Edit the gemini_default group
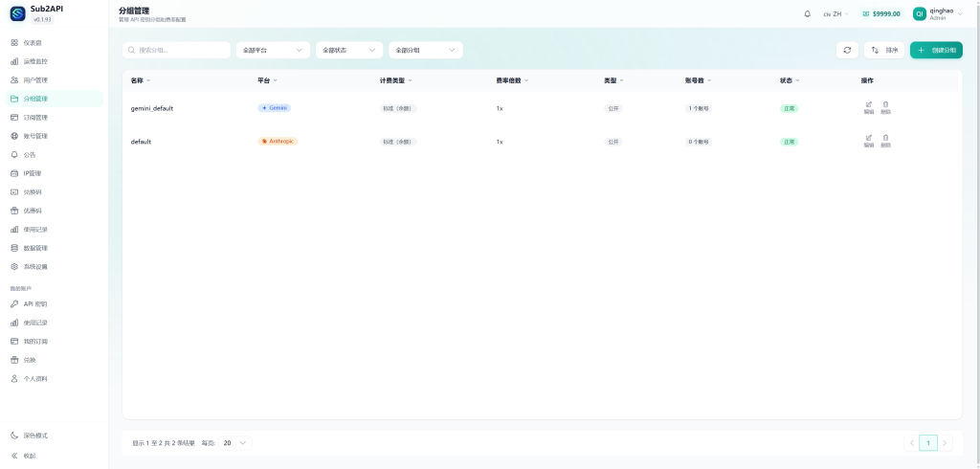The height and width of the screenshot is (469, 980). click(869, 107)
